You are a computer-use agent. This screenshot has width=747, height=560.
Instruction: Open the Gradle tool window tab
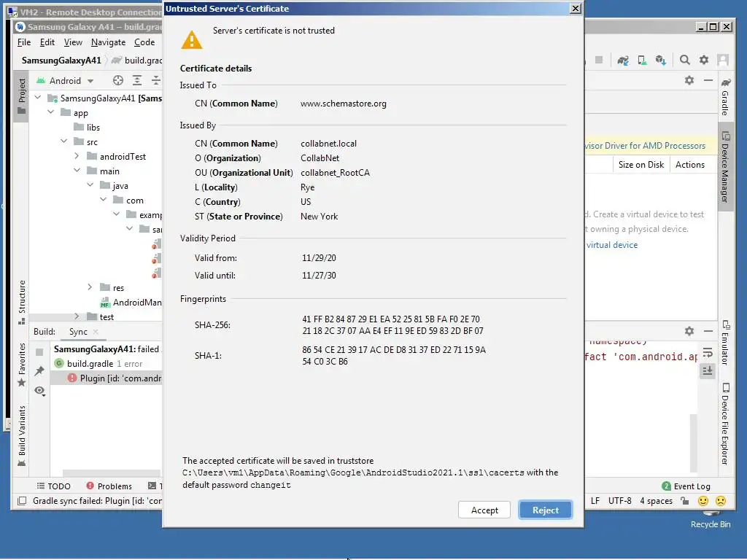(x=725, y=97)
